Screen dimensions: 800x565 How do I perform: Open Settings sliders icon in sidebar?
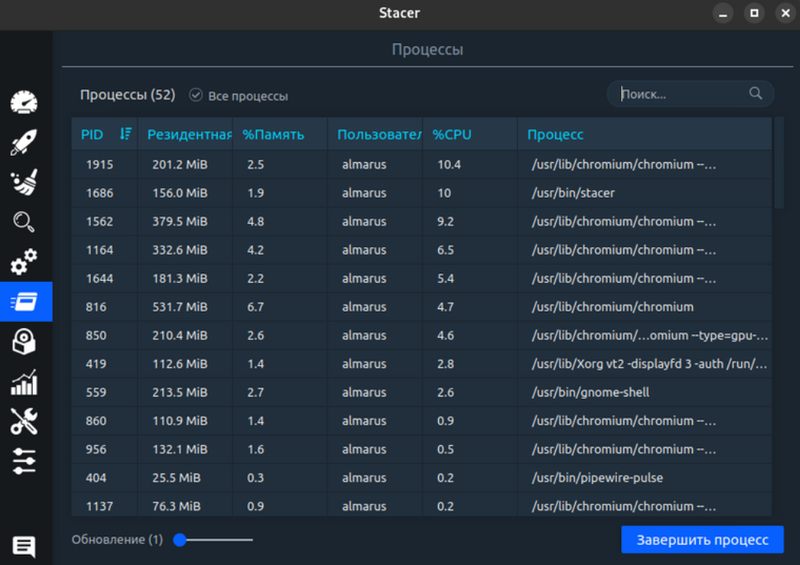click(24, 461)
